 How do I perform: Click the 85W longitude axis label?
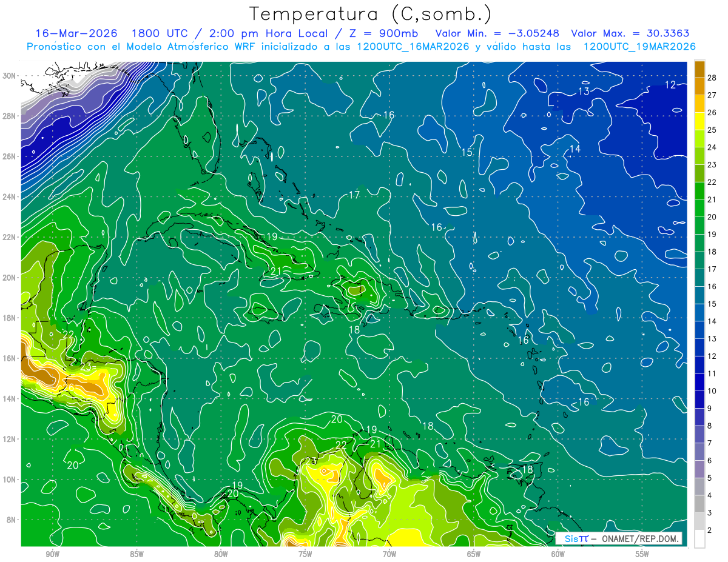[136, 555]
